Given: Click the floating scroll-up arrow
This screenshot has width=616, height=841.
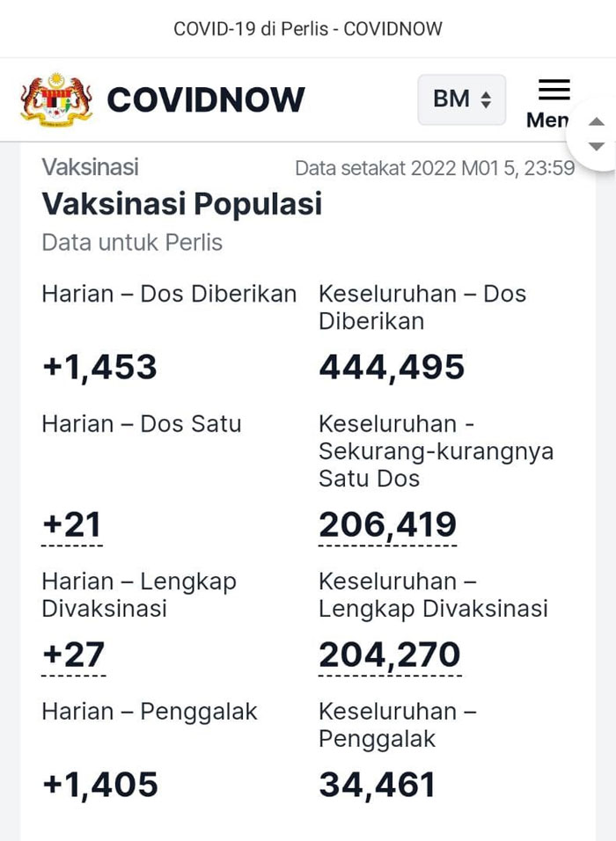Looking at the screenshot, I should pos(597,121).
